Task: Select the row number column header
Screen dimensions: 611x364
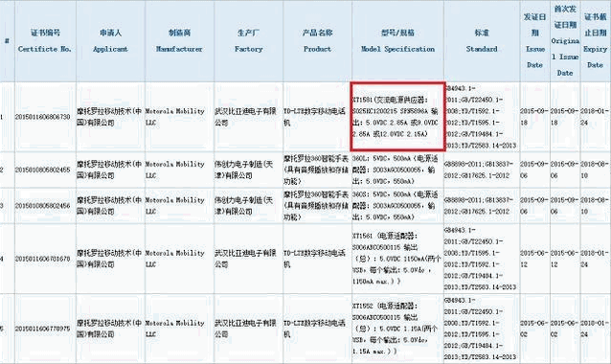Action: click(x=7, y=41)
